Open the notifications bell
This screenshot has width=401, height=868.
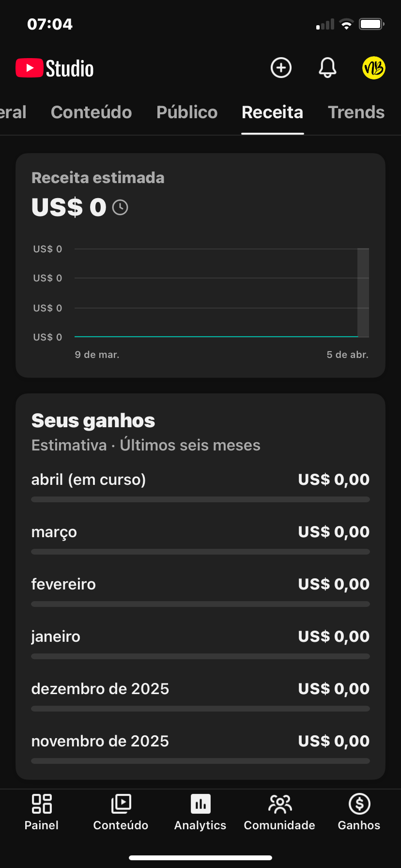coord(327,68)
